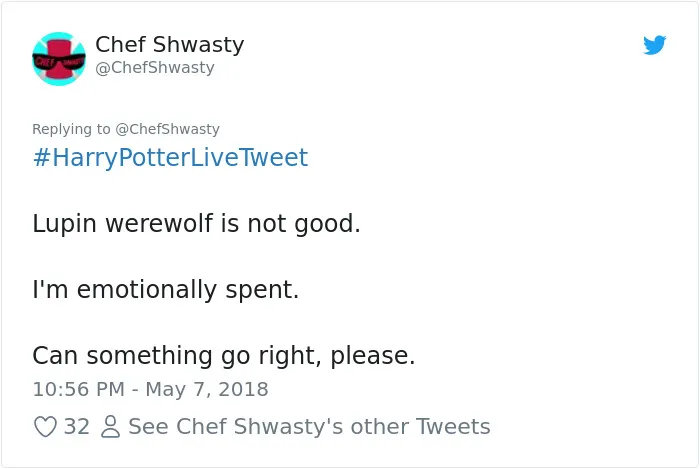Click the 32 likes count
The image size is (700, 469).
76,426
